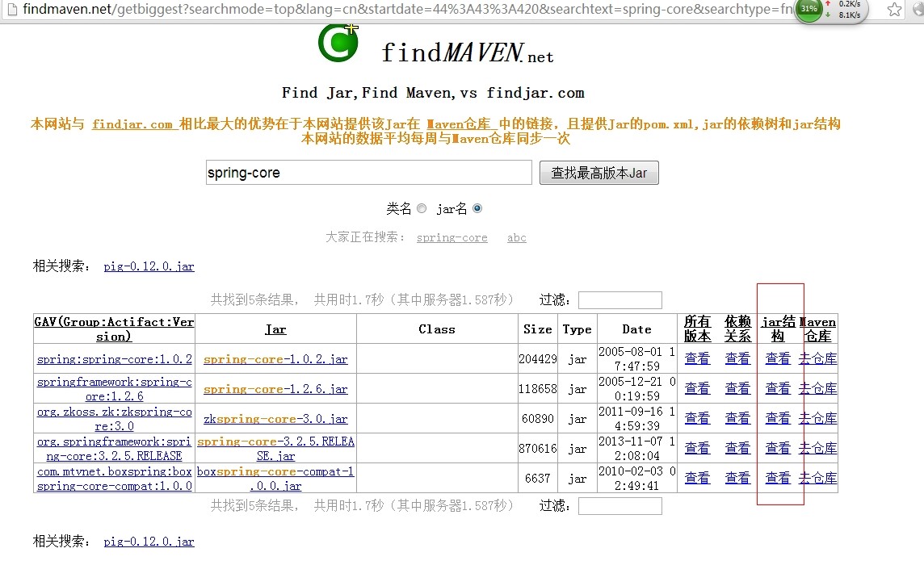Go to repository for zkspring-core-3.0 row
924x565 pixels.
coord(818,418)
